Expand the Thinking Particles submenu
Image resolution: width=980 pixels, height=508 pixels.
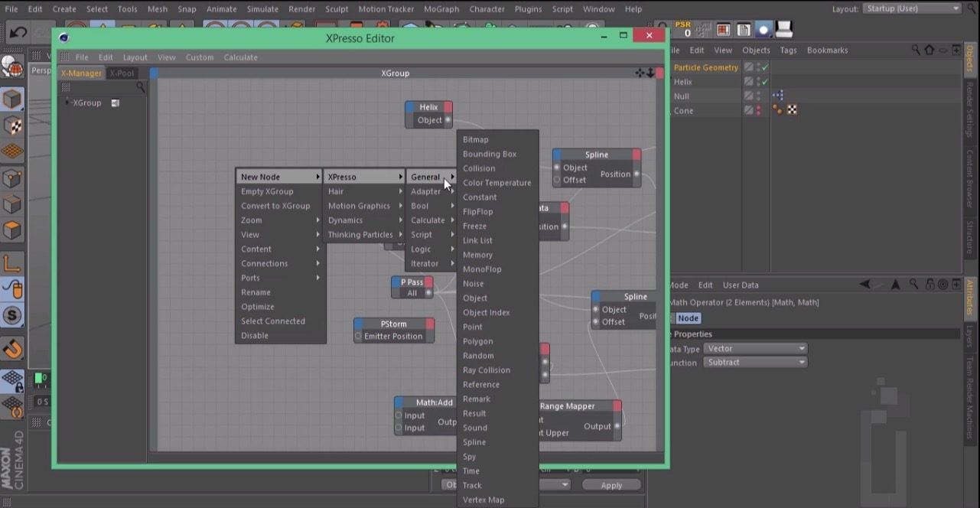click(x=364, y=235)
